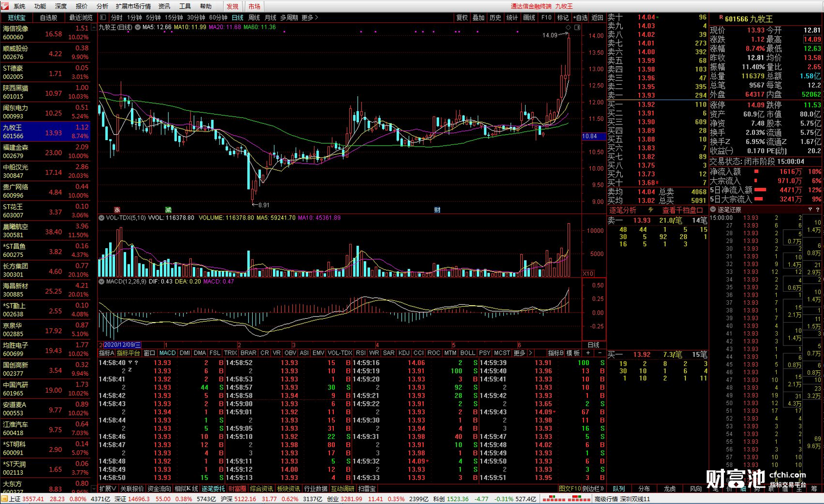The width and height of the screenshot is (824, 504).
Task: Click 查看千档盘口 link
Action: click(682, 210)
